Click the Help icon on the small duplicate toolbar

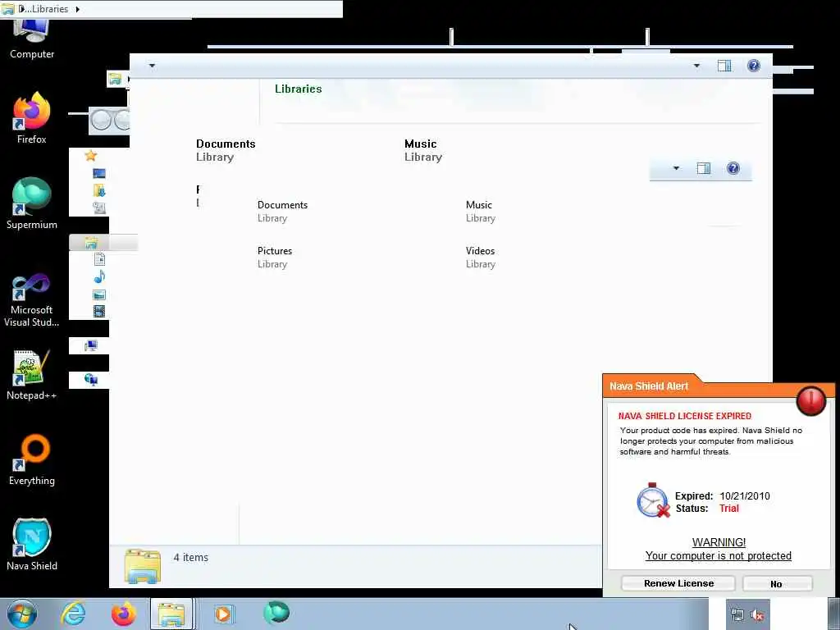[733, 168]
